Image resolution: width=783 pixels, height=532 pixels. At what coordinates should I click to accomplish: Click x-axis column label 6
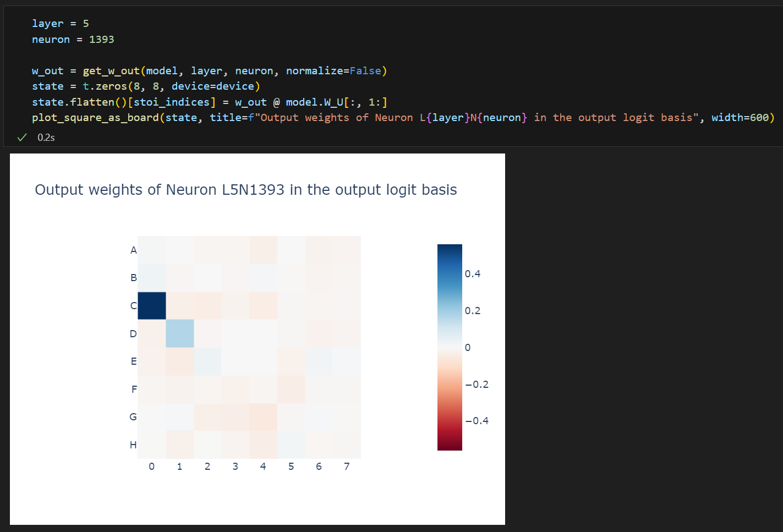pos(319,467)
